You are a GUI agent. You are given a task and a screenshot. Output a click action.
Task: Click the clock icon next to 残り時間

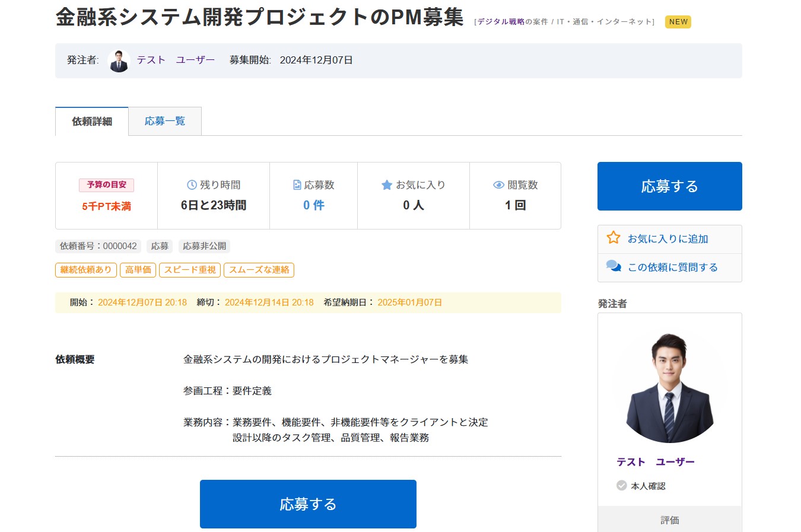pos(192,185)
